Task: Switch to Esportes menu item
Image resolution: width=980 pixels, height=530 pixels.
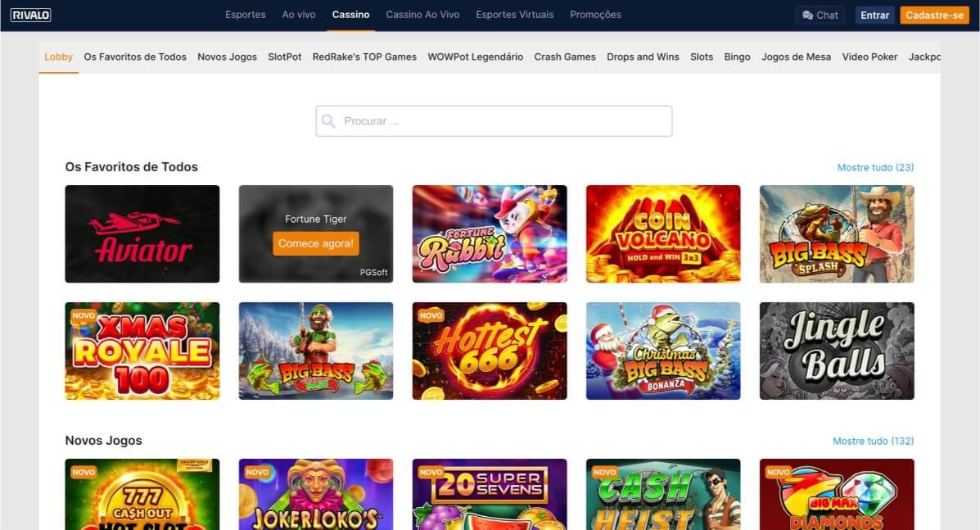Action: [x=245, y=15]
